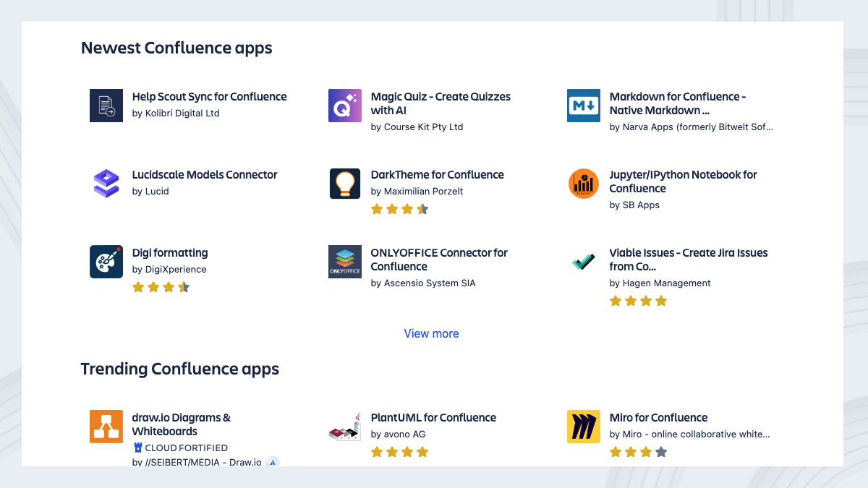Image resolution: width=868 pixels, height=488 pixels.
Task: Click vendor text by //SEIBERT/MEDIA - Draw.io
Action: [197, 462]
